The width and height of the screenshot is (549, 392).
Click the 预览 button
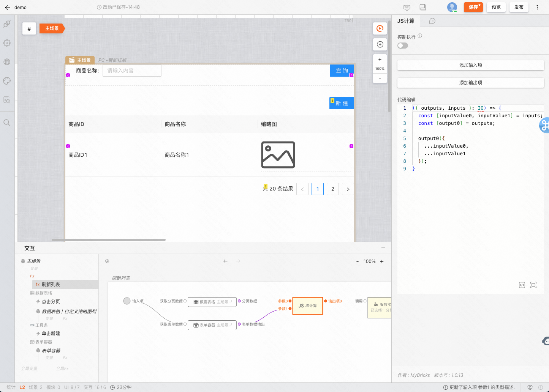pyautogui.click(x=496, y=7)
